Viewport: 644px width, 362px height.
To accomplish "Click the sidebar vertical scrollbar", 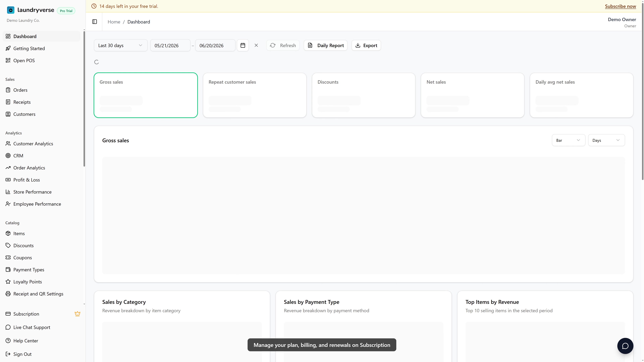I will click(84, 99).
